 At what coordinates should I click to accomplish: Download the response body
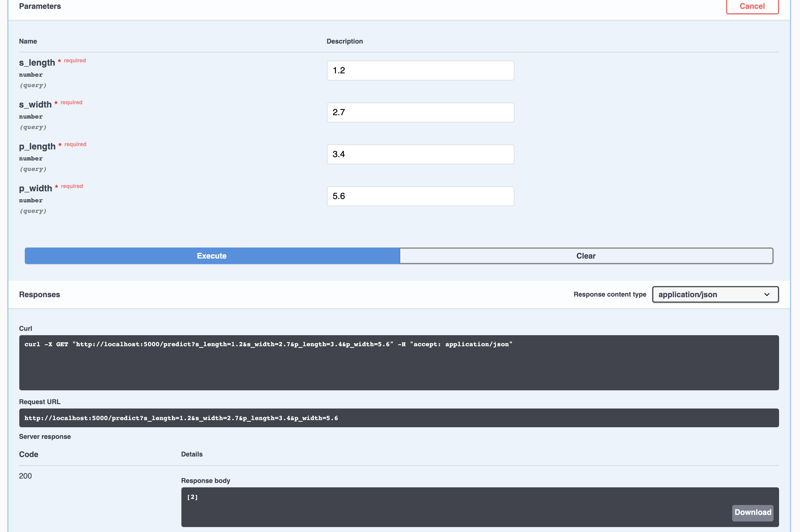753,512
